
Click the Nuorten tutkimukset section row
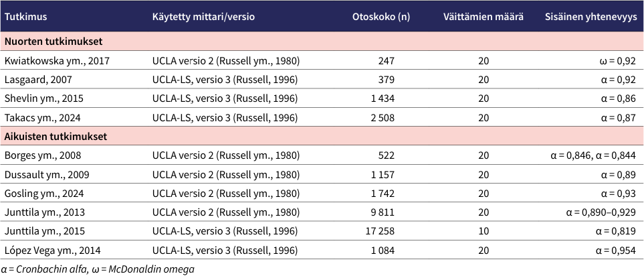coord(53,41)
